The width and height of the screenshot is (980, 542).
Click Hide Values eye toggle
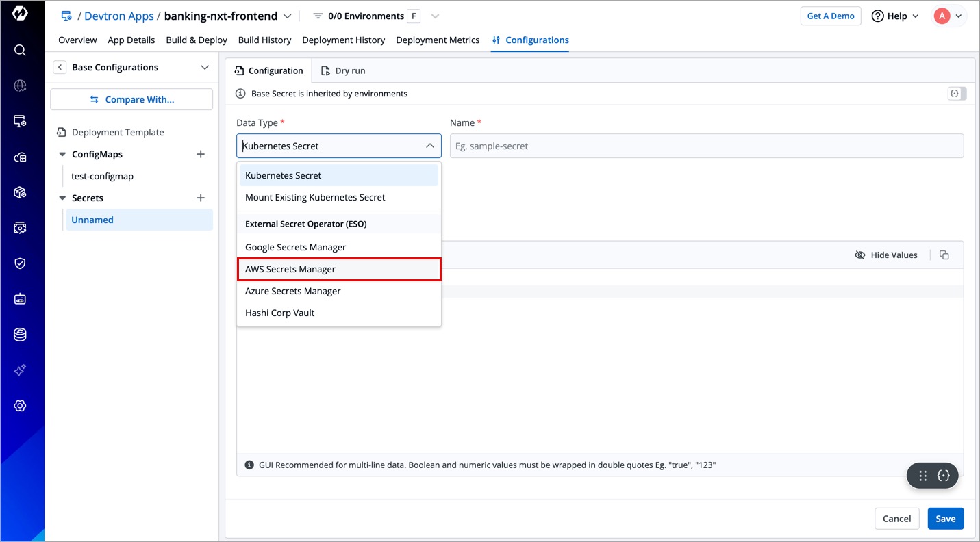pyautogui.click(x=886, y=255)
